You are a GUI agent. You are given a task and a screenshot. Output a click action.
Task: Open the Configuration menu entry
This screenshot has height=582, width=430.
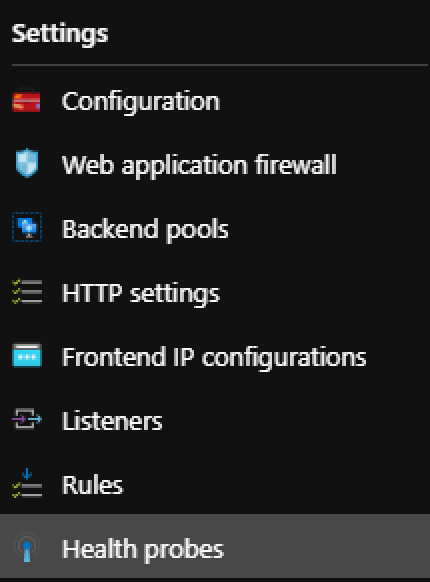(x=141, y=102)
